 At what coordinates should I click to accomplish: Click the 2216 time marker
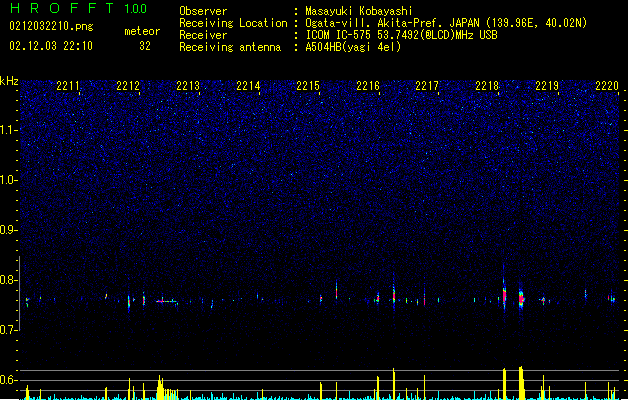tap(368, 86)
